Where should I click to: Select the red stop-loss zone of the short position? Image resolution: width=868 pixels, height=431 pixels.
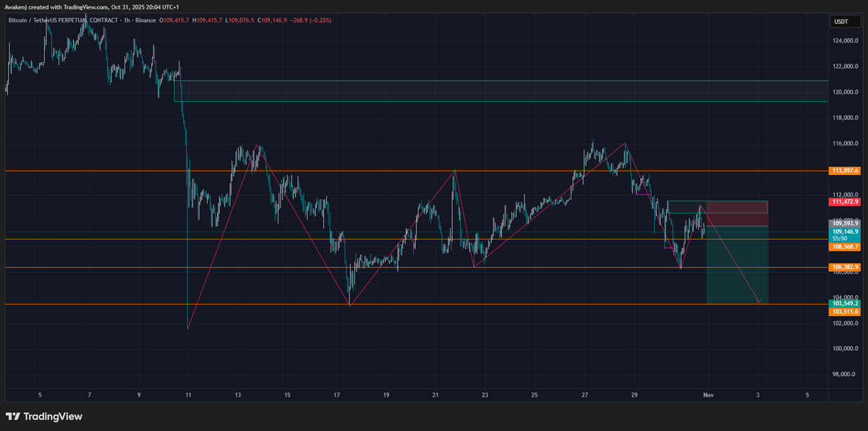[x=736, y=213]
